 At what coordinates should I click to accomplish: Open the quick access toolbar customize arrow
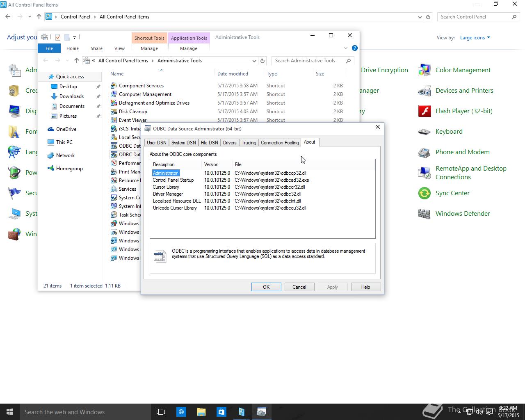click(74, 37)
